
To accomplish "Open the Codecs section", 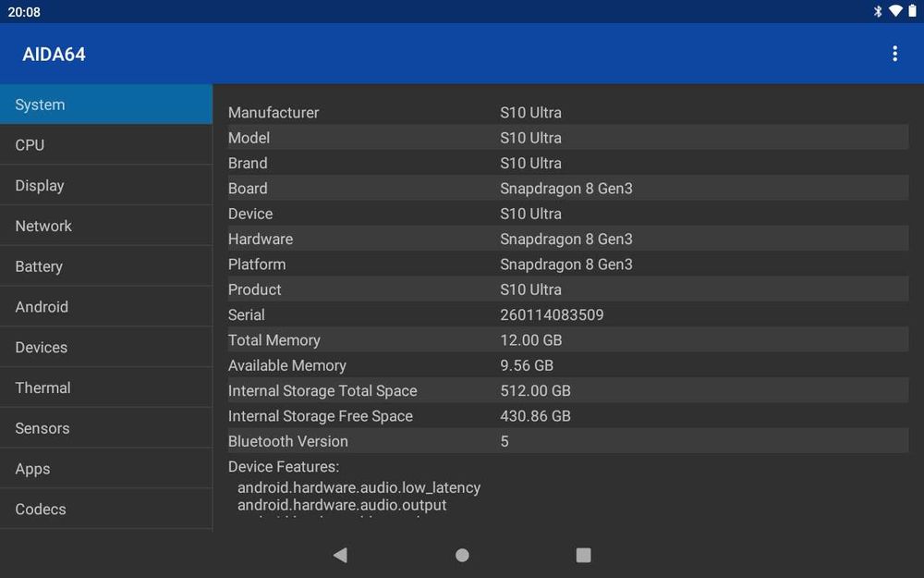I will [x=106, y=509].
